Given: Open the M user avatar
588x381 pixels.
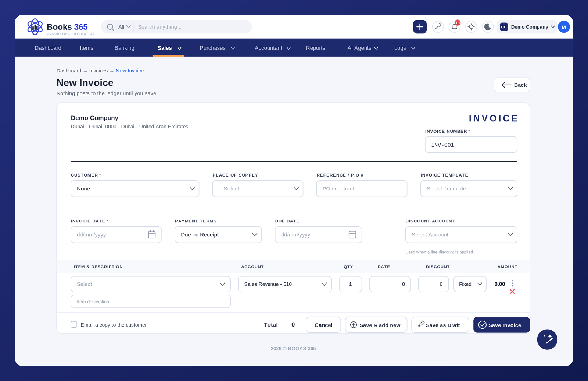Looking at the screenshot, I should (564, 27).
